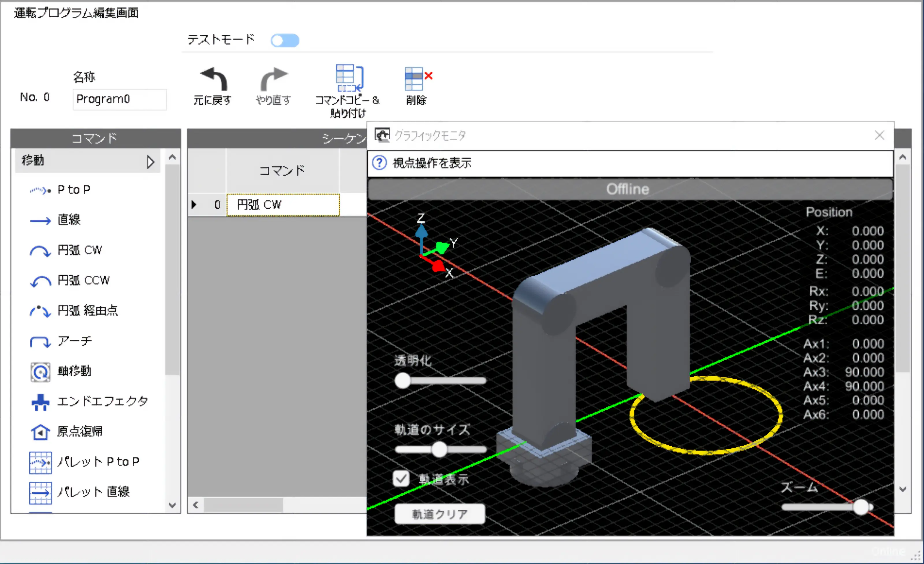Expand the 移動 command category arrow
Screen dimensions: 924x564
click(150, 162)
